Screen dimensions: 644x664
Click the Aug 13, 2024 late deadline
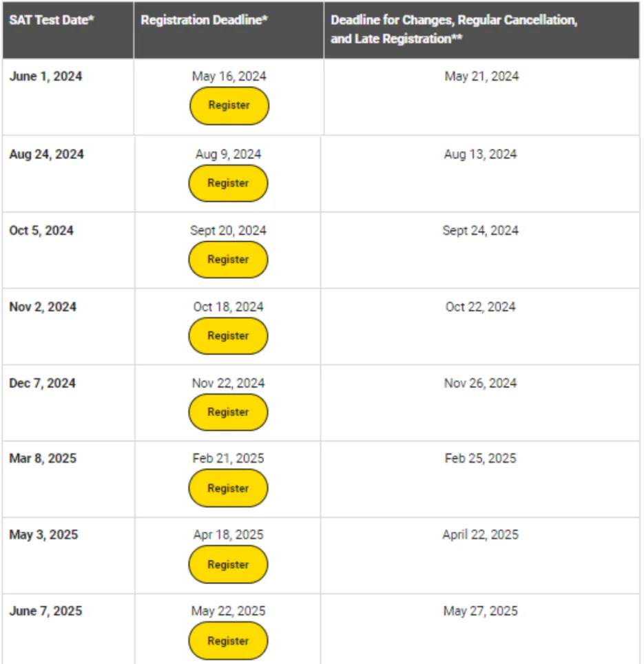pos(480,154)
